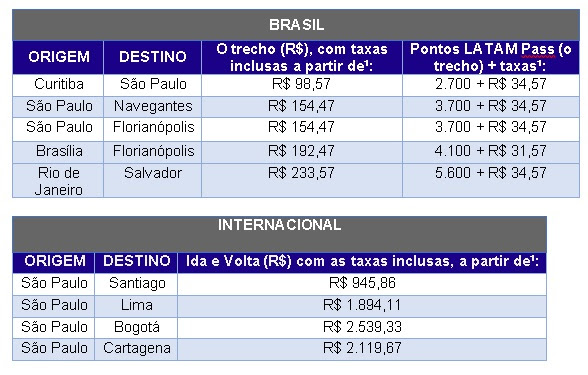Image resolution: width=588 pixels, height=375 pixels.
Task: Click the Salvador destination cell
Action: [153, 180]
